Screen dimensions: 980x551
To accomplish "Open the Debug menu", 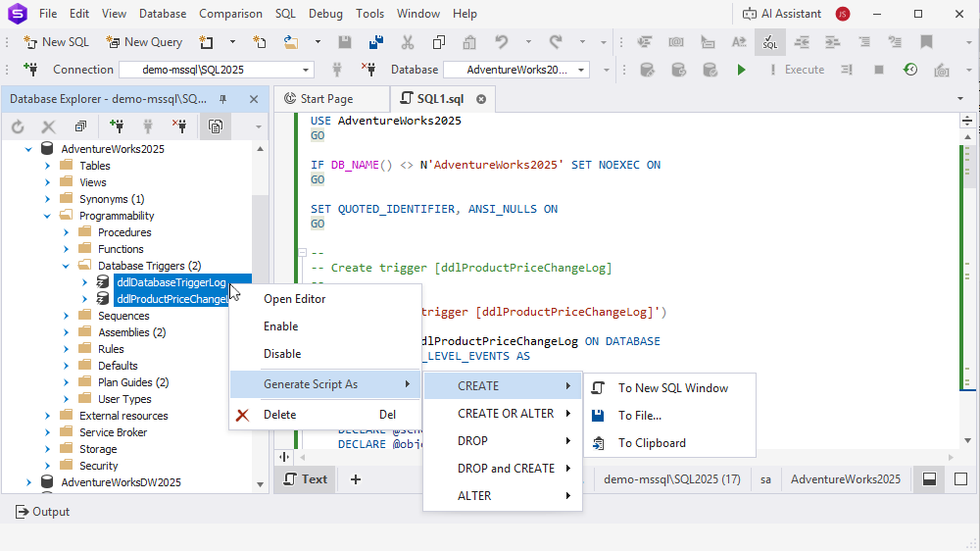I will (325, 14).
